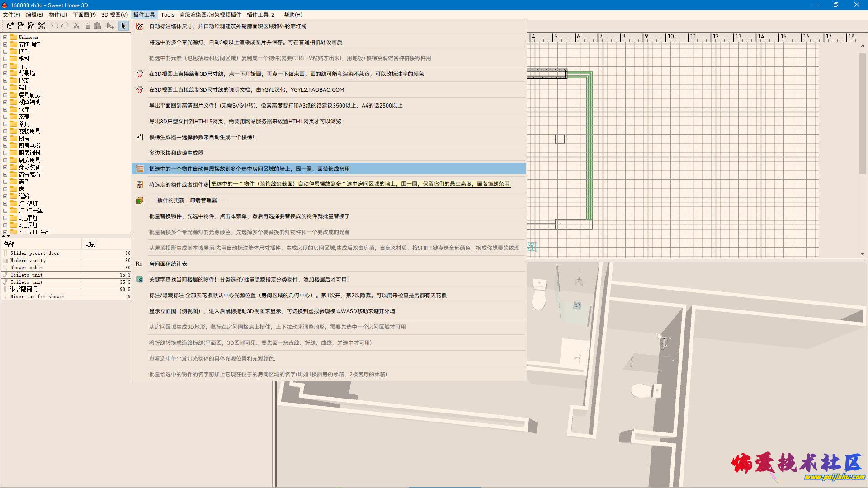This screenshot has height=488, width=868.
Task: Expand the 灯_壁灯 catalog folder
Action: (x=5, y=203)
